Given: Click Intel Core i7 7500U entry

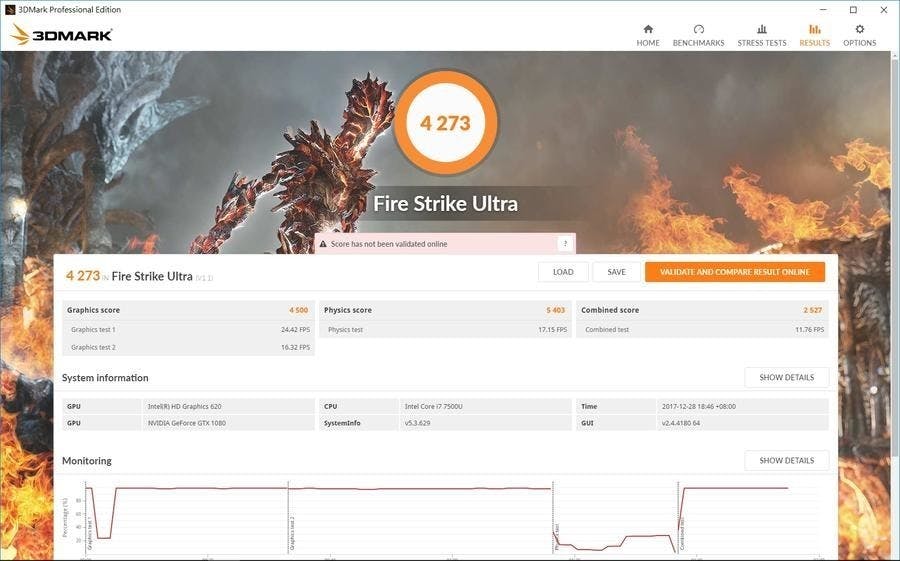Looking at the screenshot, I should [x=433, y=407].
